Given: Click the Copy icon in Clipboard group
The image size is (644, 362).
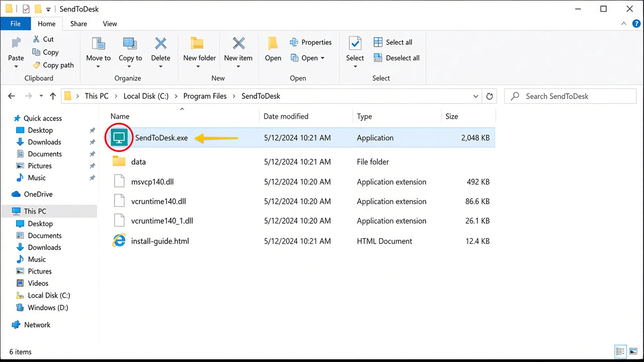Looking at the screenshot, I should pyautogui.click(x=36, y=52).
